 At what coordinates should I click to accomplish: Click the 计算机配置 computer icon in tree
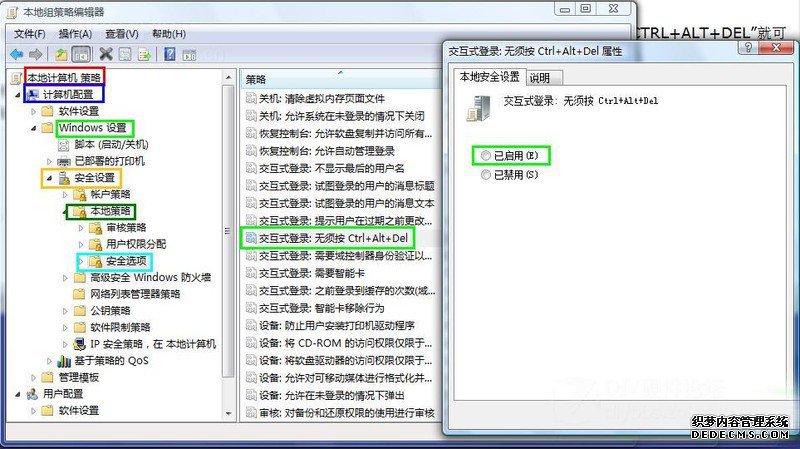tap(33, 94)
